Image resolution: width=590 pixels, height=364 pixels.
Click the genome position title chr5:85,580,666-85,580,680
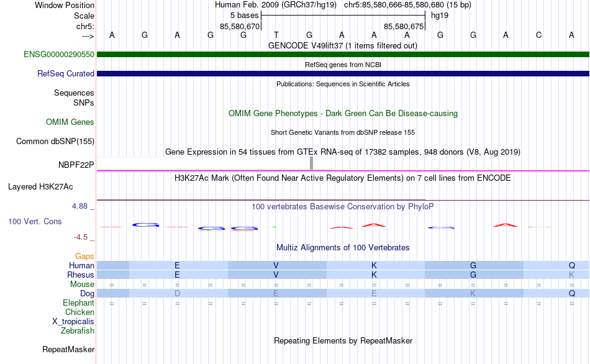[407, 5]
